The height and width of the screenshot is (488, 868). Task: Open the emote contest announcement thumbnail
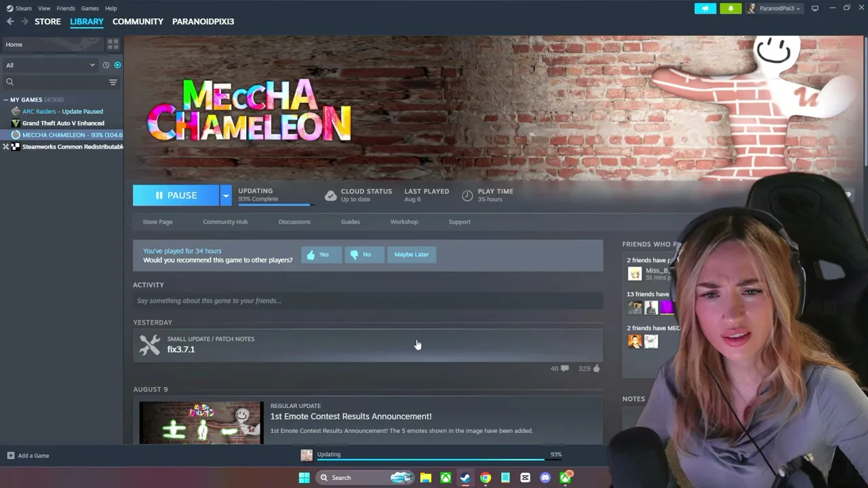pyautogui.click(x=201, y=423)
